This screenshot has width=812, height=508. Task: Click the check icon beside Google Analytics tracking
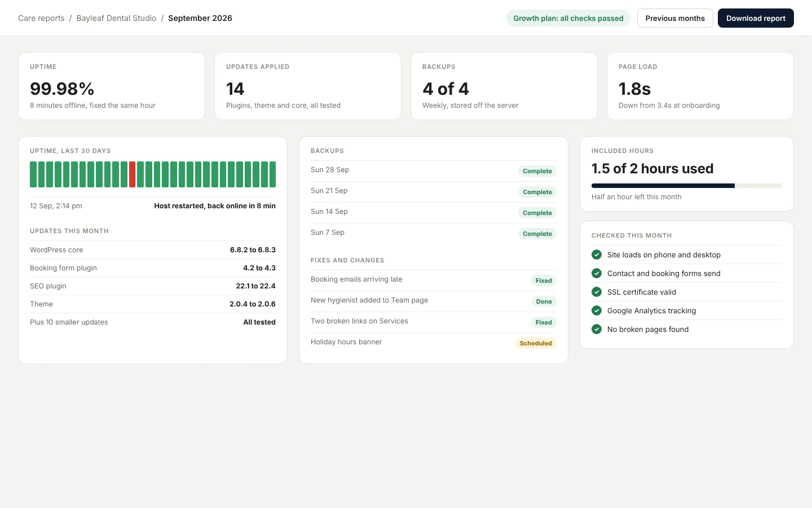pos(597,310)
